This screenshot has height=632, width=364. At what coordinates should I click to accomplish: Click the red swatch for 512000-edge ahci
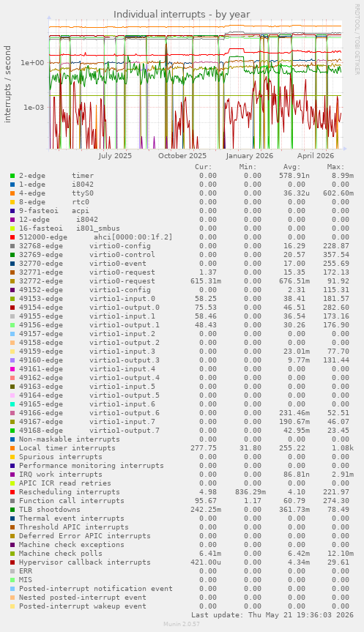tap(12, 237)
